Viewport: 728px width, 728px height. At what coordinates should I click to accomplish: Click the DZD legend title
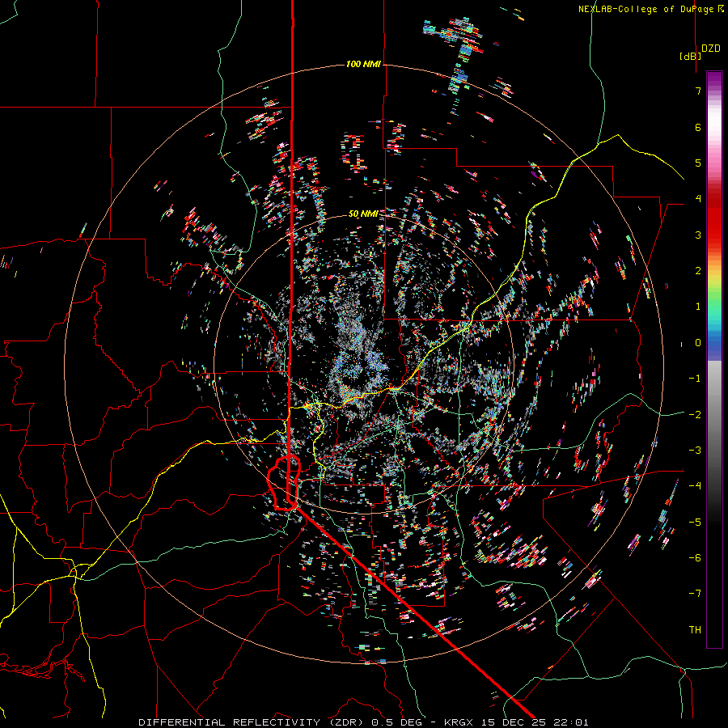click(x=711, y=49)
